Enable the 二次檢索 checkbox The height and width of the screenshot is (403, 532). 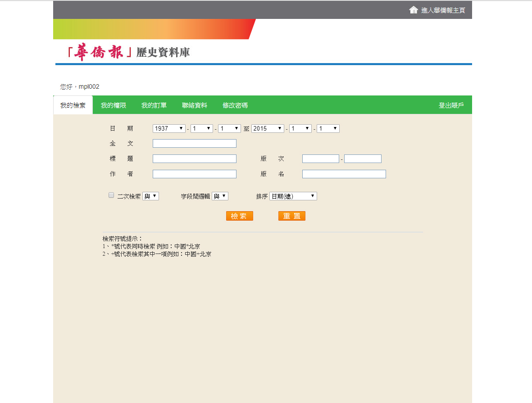[x=111, y=195]
